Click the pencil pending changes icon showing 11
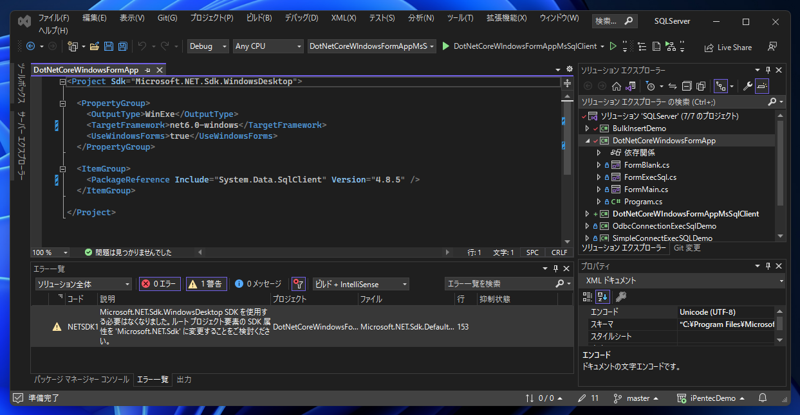800x415 pixels. 589,398
